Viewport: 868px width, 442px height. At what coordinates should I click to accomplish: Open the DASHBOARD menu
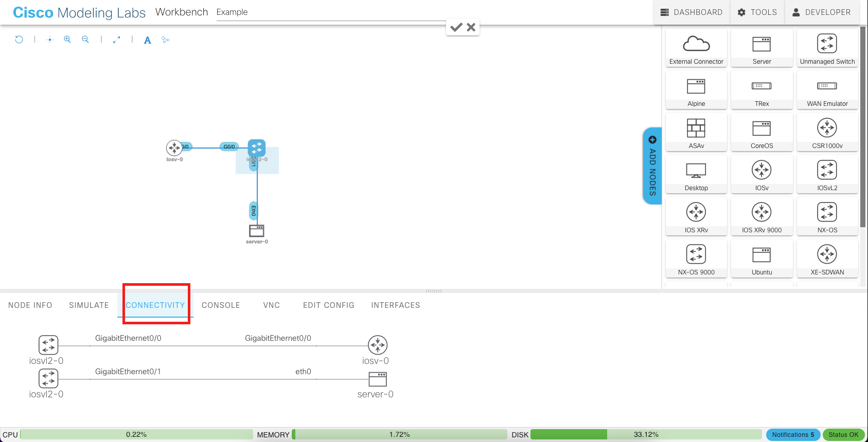(x=692, y=12)
